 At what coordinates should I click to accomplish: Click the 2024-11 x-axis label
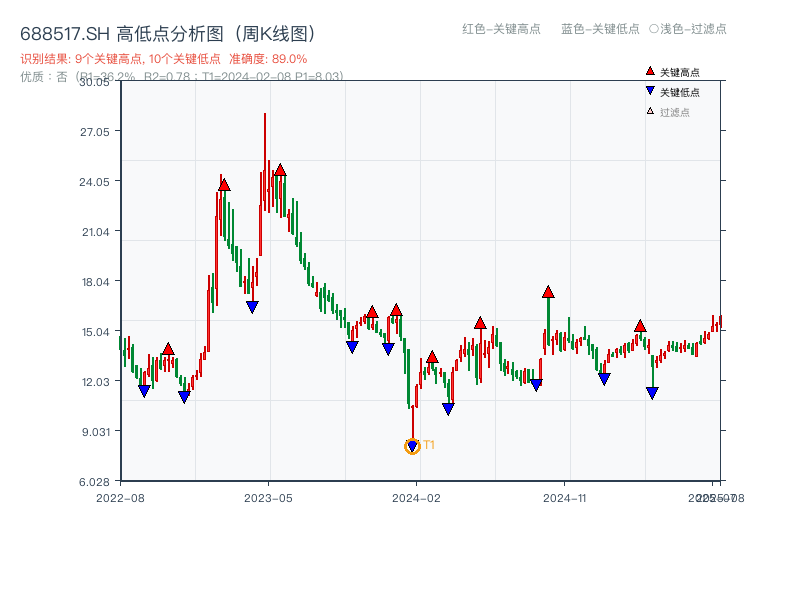click(x=565, y=498)
